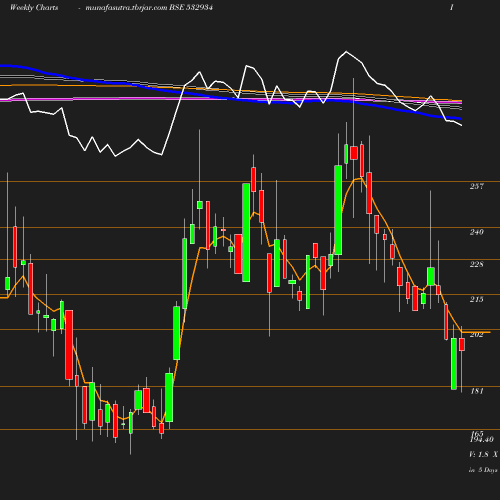Screen dimensions: 500x500
Task: Click the 'Weekly Charts' title text
Action: coord(34,8)
